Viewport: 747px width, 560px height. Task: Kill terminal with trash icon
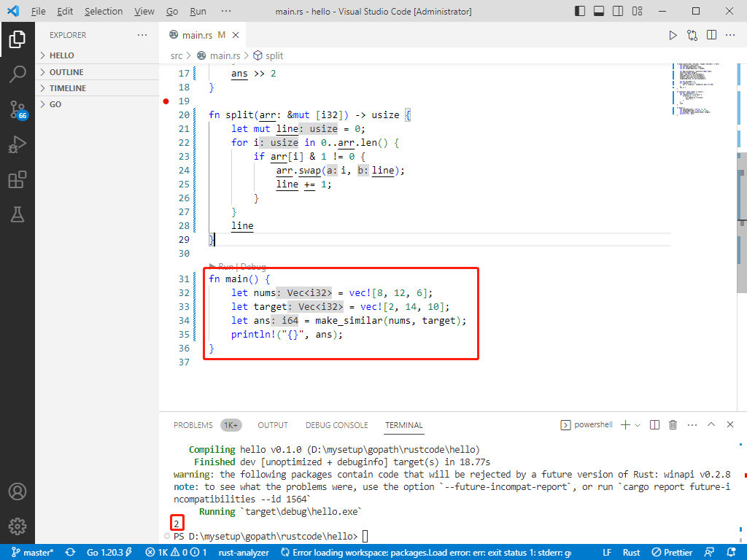pos(673,425)
